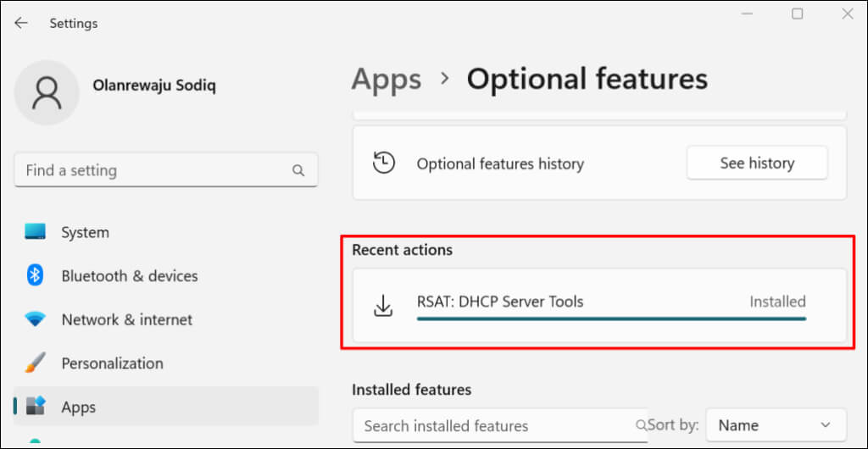Click the Apps sidebar icon
The width and height of the screenshot is (868, 449).
click(x=35, y=407)
